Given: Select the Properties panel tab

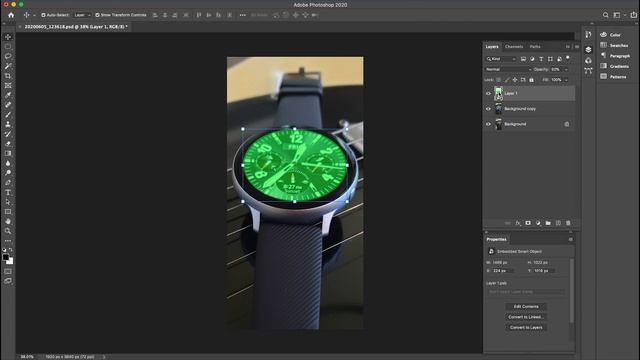Looking at the screenshot, I should tap(497, 240).
